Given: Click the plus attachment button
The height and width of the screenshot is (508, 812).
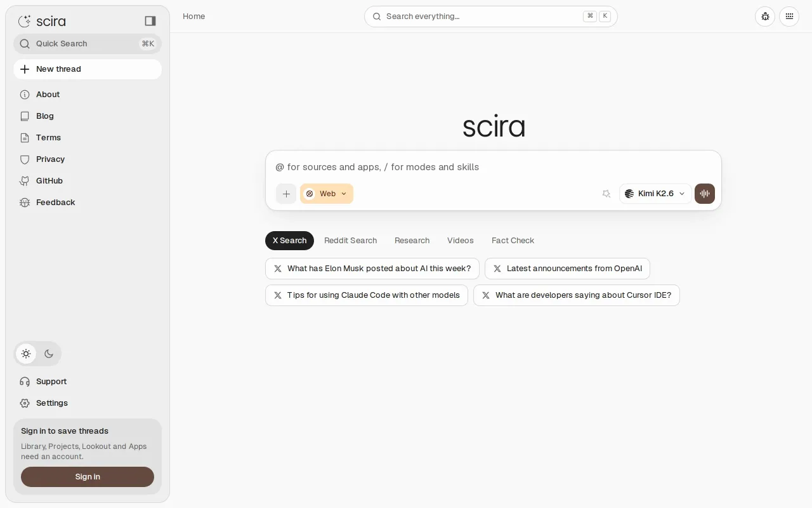Looking at the screenshot, I should click(286, 194).
